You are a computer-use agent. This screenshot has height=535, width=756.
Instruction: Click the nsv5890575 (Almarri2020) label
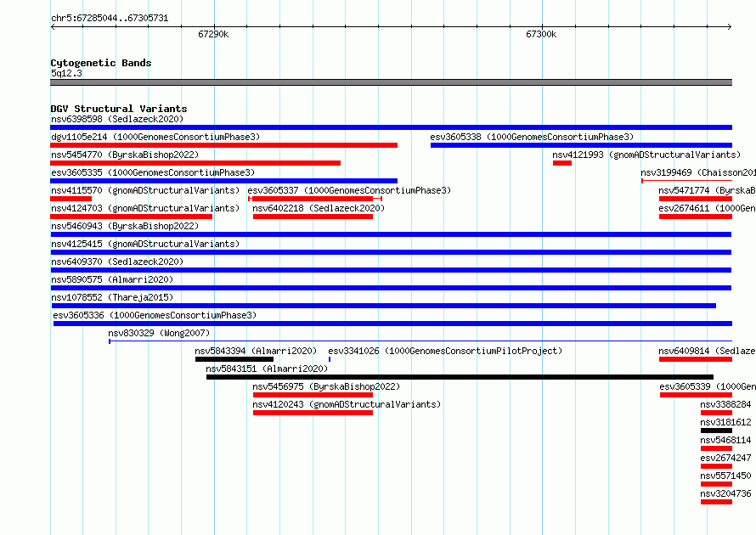112,279
